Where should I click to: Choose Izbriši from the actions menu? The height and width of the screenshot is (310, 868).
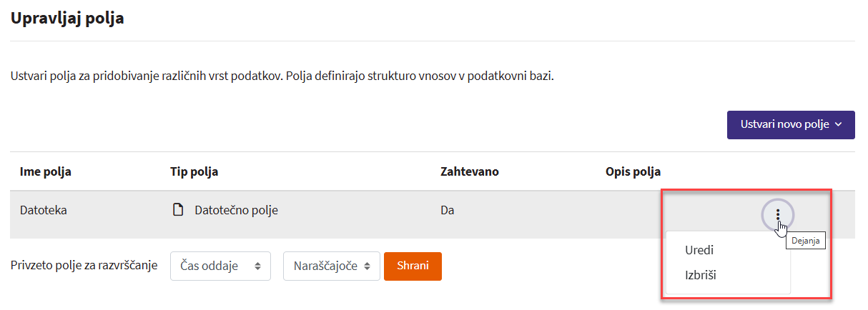tap(701, 275)
